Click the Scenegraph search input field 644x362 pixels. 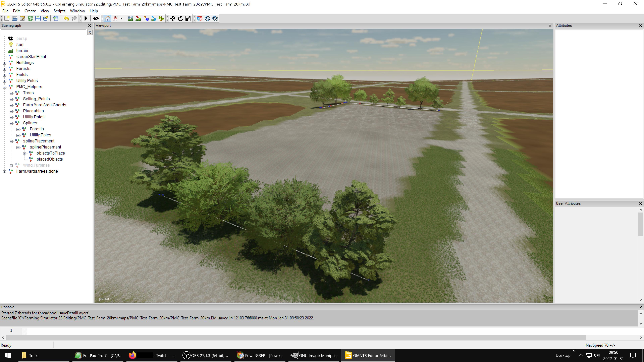(x=43, y=32)
